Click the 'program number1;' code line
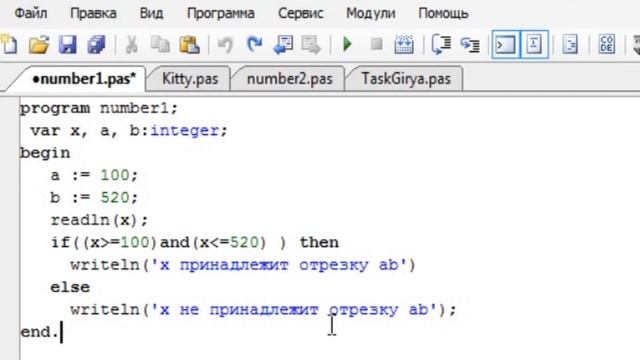This screenshot has width=640, height=360. (99, 109)
